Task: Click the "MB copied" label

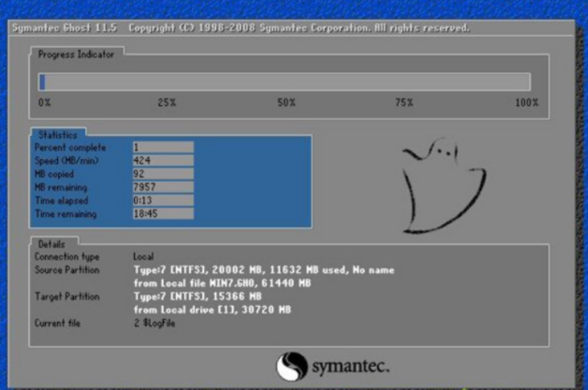Action: (54, 175)
